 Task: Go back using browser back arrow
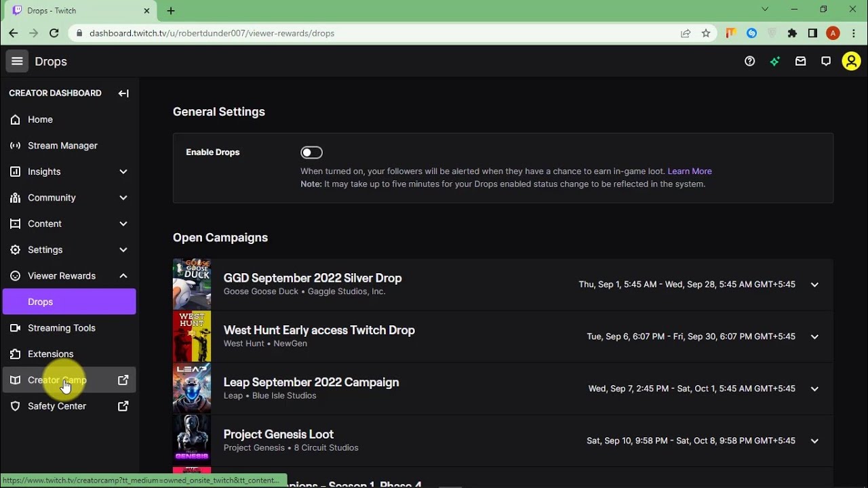click(x=14, y=33)
